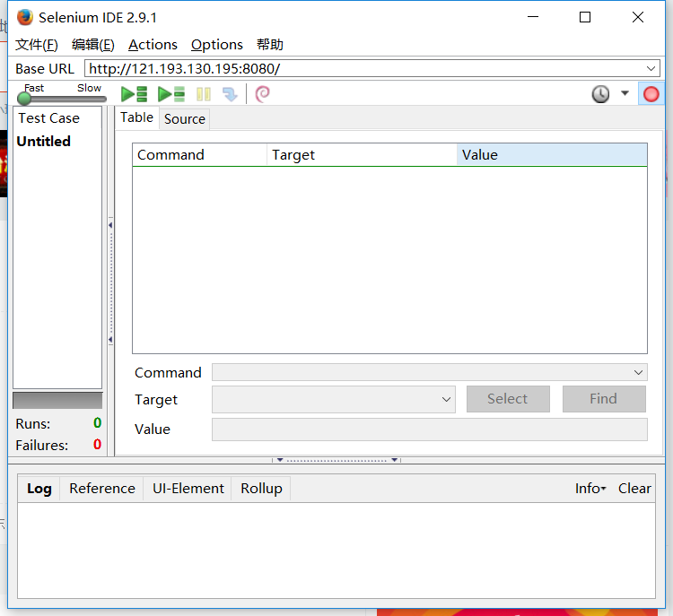
Task: Open the Options menu
Action: pos(217,45)
